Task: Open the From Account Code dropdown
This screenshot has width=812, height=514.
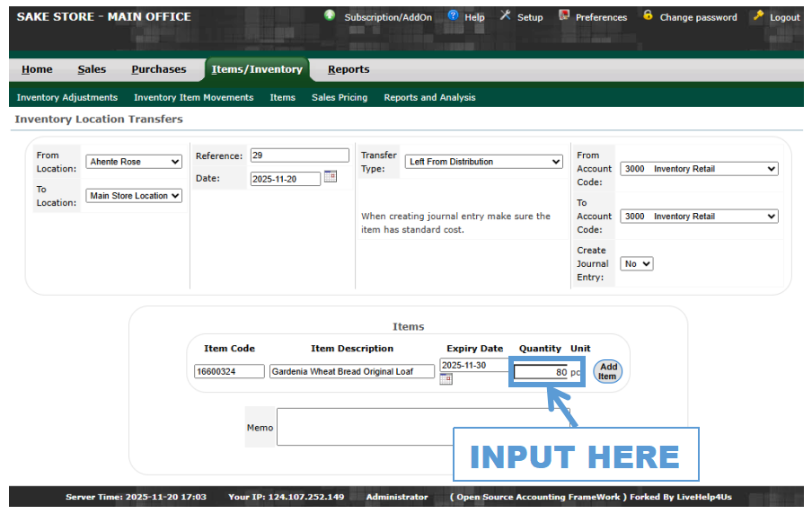Action: click(x=699, y=169)
